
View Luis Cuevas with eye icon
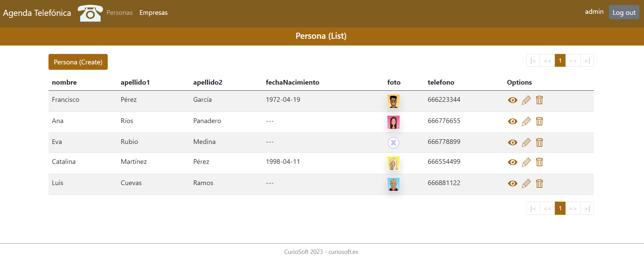pos(512,183)
